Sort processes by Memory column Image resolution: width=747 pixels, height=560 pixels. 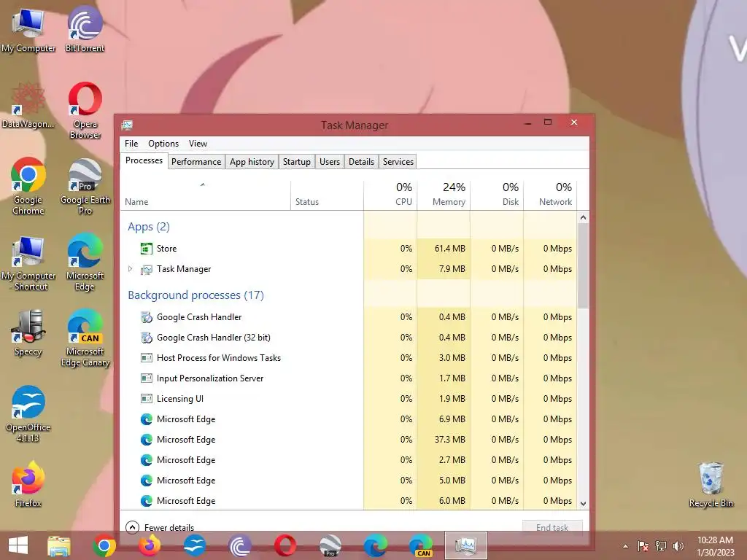point(444,195)
